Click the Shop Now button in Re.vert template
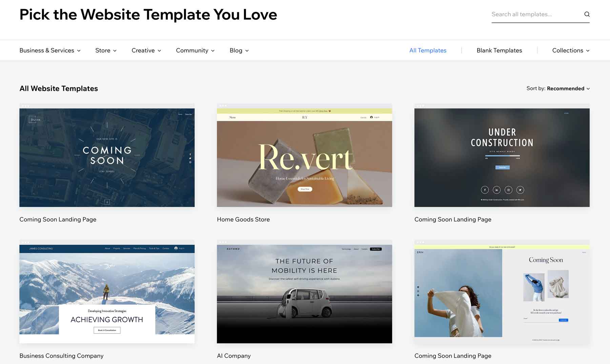610x364 pixels. point(305,189)
